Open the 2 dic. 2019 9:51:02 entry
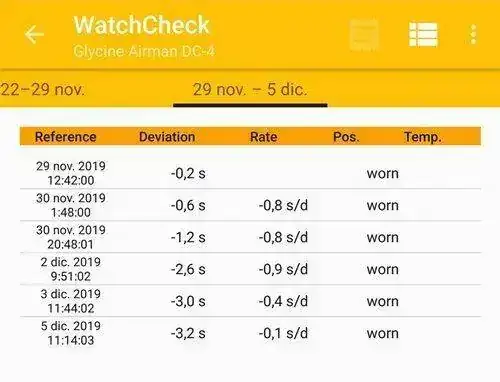500x382 pixels. click(x=250, y=269)
